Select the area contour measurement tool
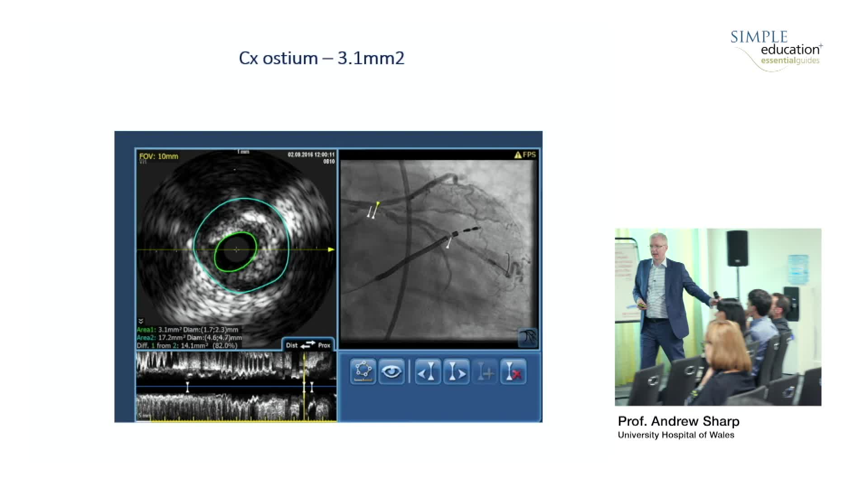The height and width of the screenshot is (488, 868). click(363, 372)
